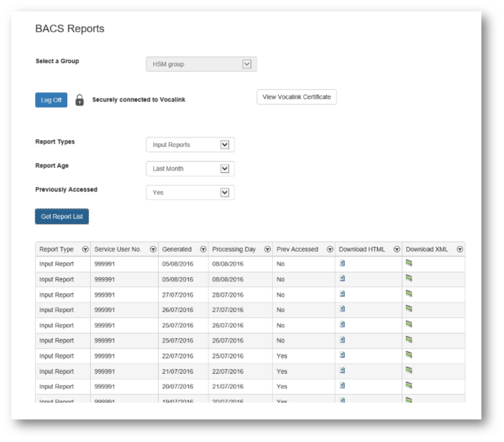504x442 pixels.
Task: Open filter icon on Report Type column
Action: pos(85,249)
